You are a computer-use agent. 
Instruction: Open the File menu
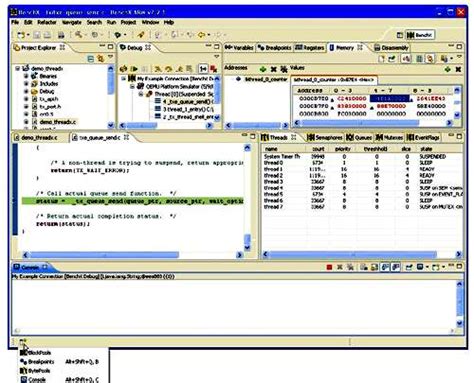pyautogui.click(x=15, y=22)
